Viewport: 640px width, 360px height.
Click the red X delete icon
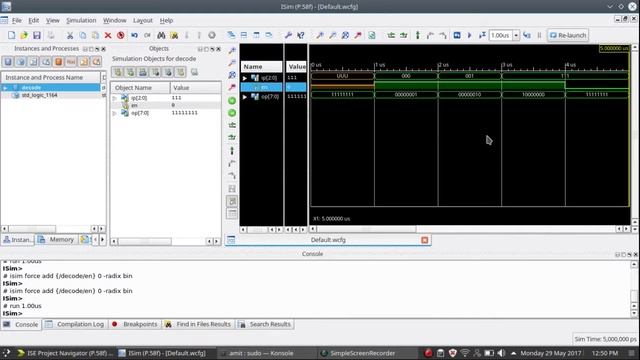click(x=108, y=36)
